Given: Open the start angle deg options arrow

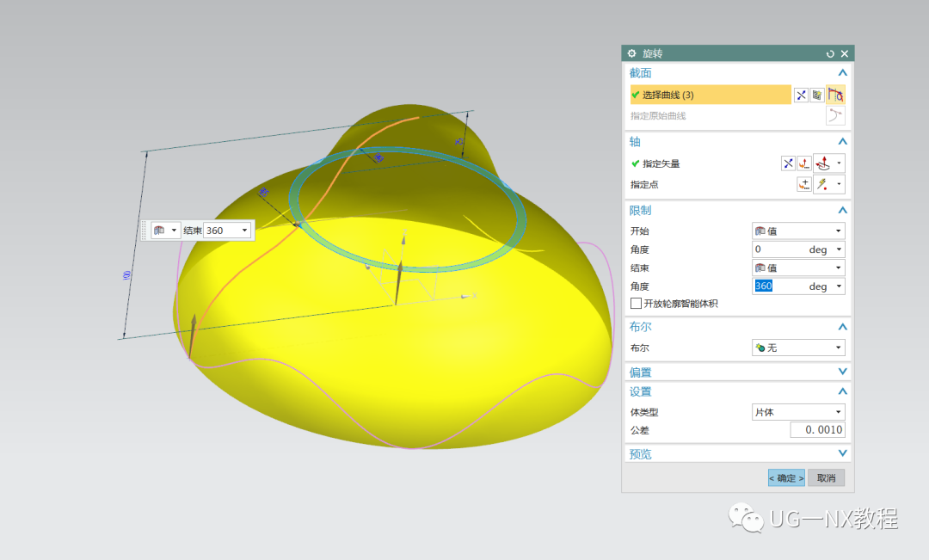Looking at the screenshot, I should [x=839, y=249].
